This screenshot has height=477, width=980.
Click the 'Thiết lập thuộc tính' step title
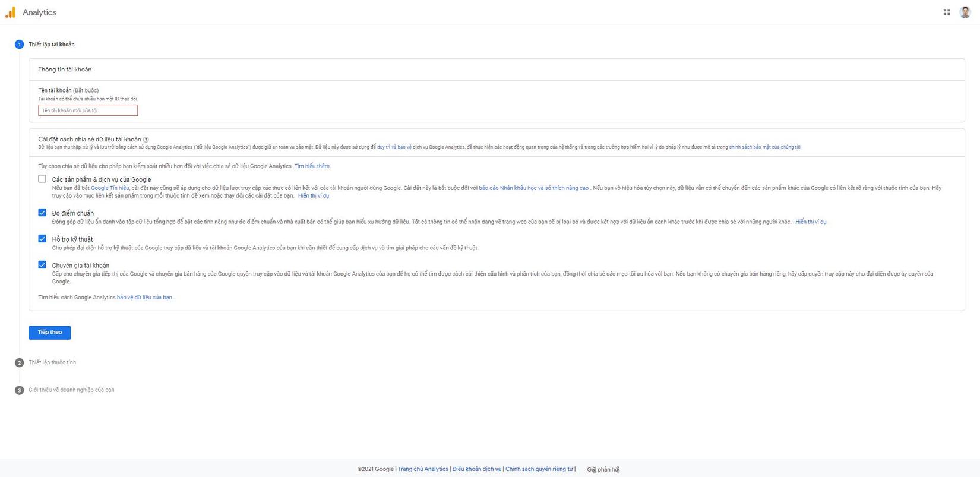pyautogui.click(x=52, y=362)
